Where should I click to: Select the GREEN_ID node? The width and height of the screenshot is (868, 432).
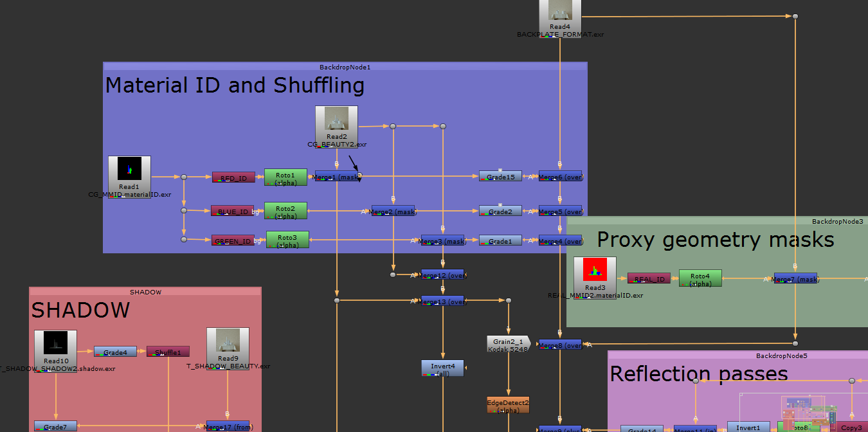coord(233,240)
